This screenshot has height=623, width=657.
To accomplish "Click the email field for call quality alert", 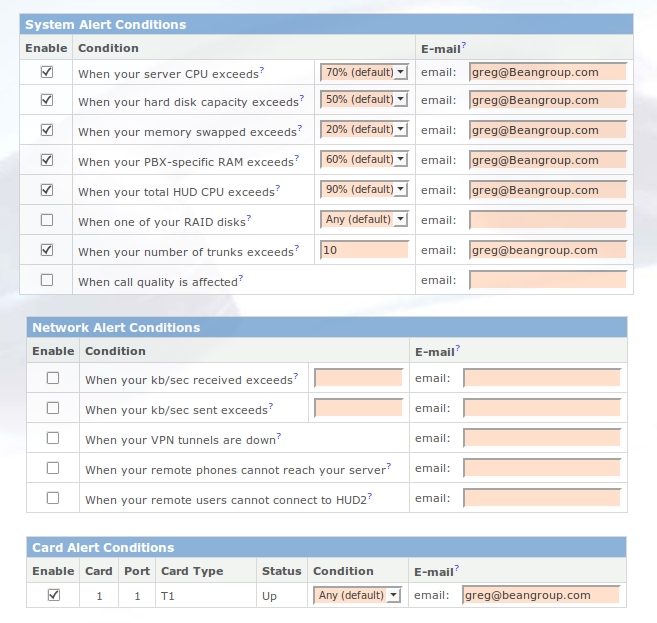I will (548, 280).
